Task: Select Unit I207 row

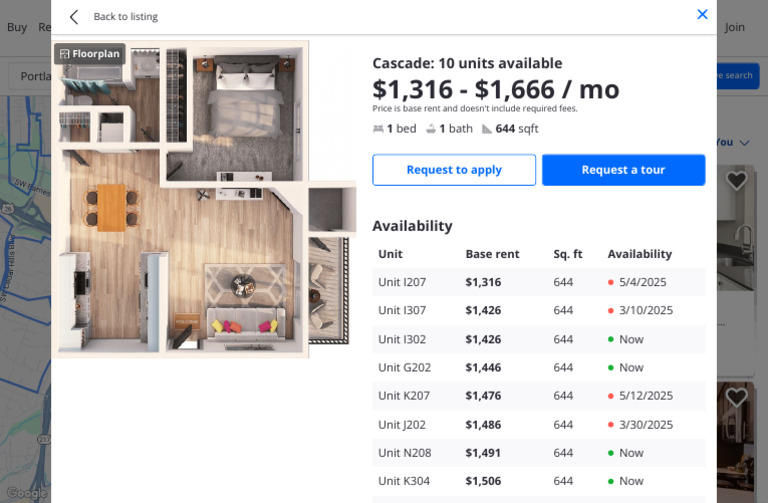Action: 538,282
